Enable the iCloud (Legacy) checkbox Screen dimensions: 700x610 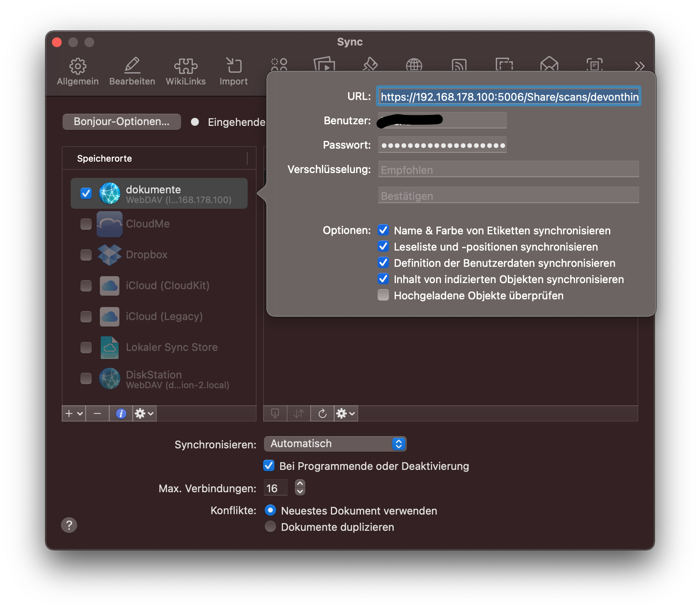[86, 317]
